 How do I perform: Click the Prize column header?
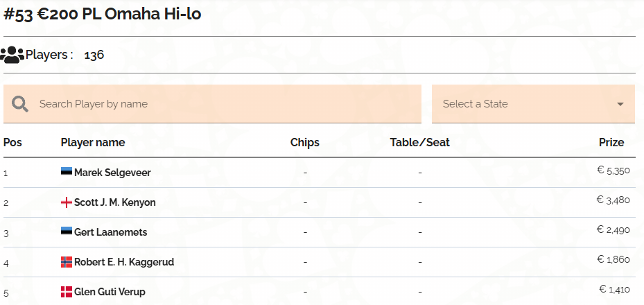pyautogui.click(x=611, y=142)
